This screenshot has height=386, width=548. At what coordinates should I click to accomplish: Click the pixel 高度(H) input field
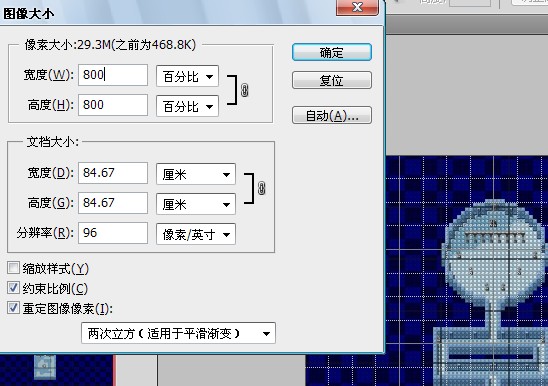[113, 105]
